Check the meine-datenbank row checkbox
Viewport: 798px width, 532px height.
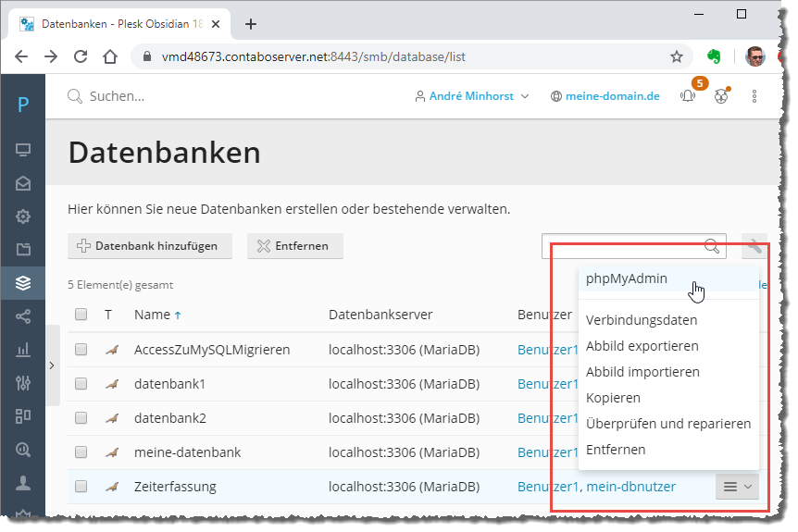click(x=81, y=452)
